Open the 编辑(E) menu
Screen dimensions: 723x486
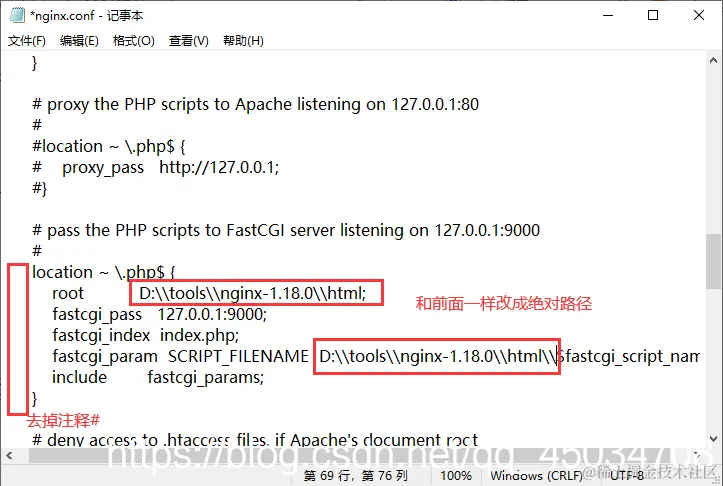coord(79,41)
